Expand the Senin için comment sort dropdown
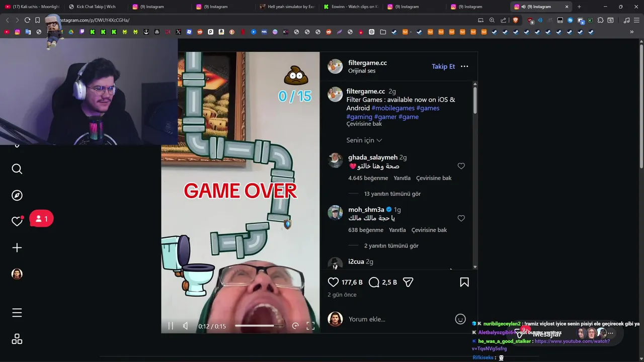This screenshot has height=362, width=644. pos(364,140)
